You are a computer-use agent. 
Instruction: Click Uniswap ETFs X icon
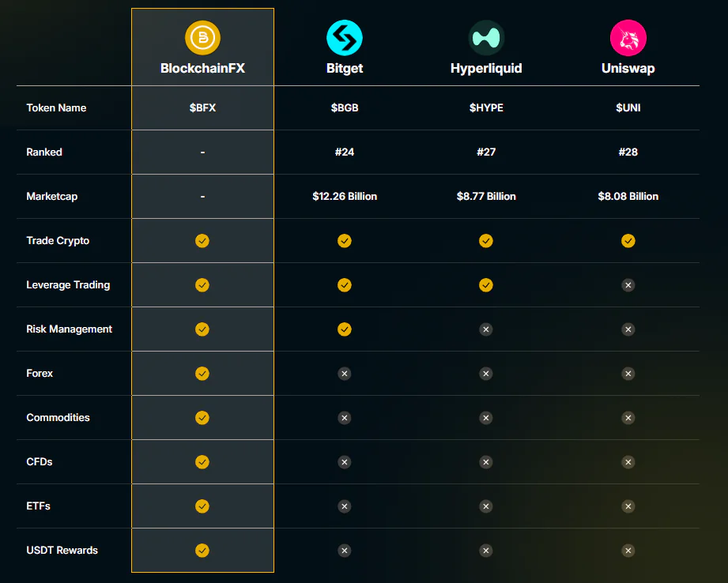click(628, 506)
